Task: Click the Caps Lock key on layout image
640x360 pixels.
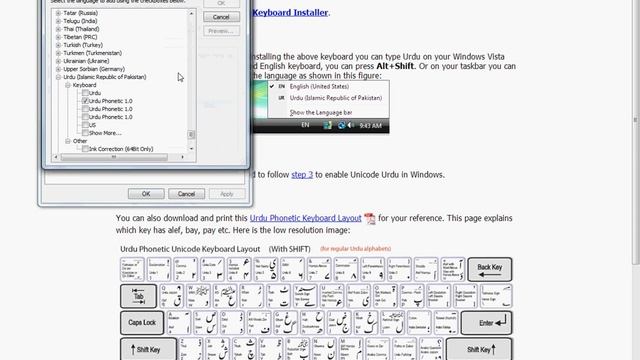Action: point(142,322)
